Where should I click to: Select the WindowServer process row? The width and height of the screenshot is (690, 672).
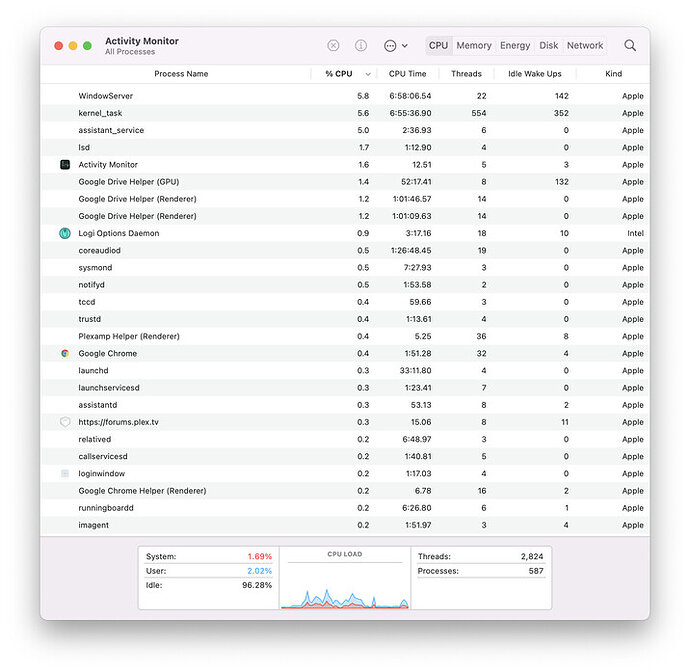pos(345,96)
